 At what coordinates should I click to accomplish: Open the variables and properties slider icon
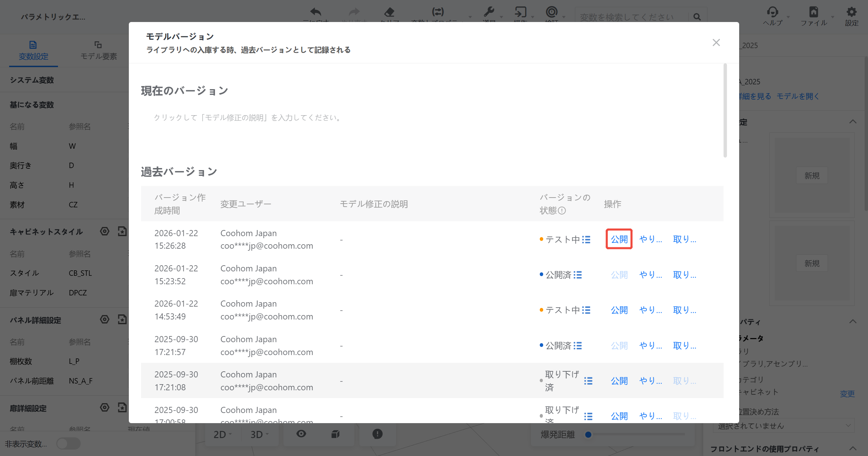(438, 12)
